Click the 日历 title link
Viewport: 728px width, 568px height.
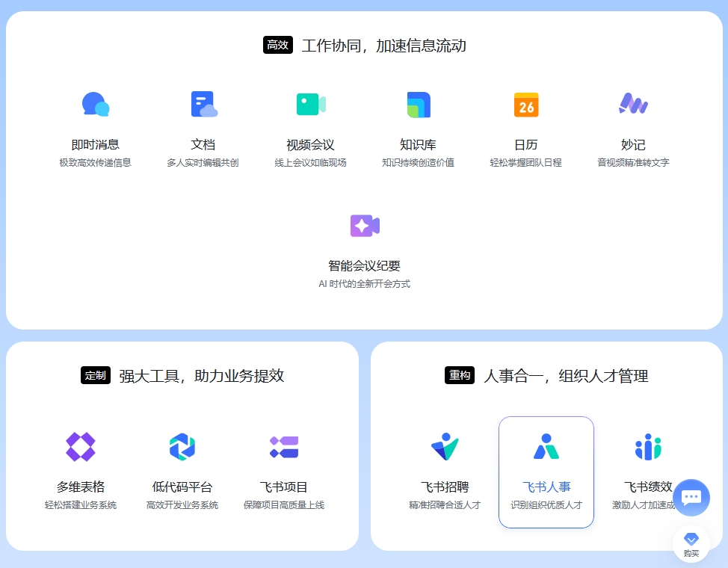point(526,144)
